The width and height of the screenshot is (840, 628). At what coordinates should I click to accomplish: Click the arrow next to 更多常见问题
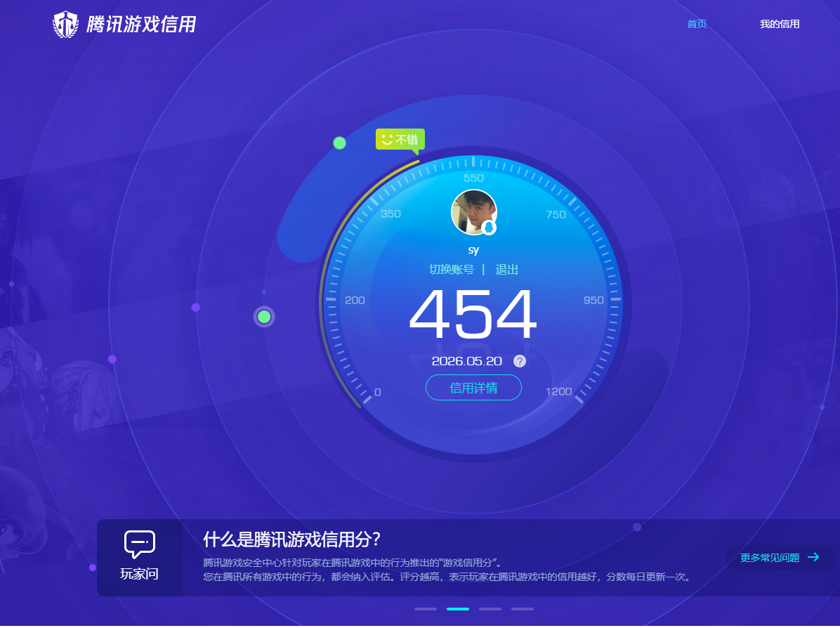point(813,557)
